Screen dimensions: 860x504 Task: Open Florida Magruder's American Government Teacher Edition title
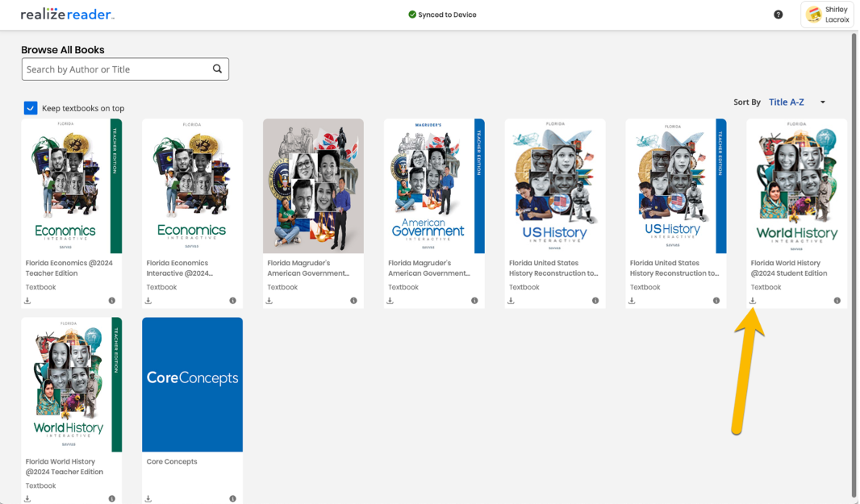pyautogui.click(x=428, y=268)
